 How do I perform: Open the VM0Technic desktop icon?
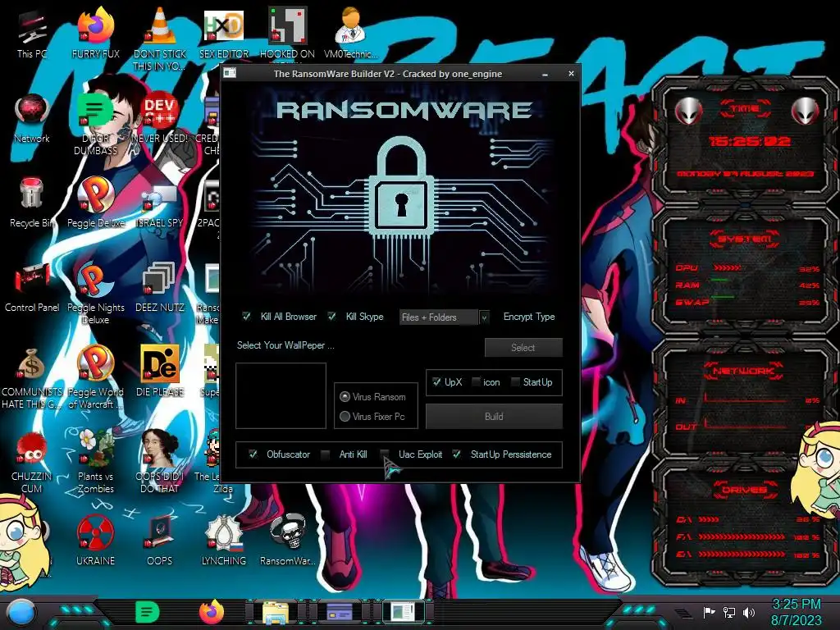click(x=351, y=33)
